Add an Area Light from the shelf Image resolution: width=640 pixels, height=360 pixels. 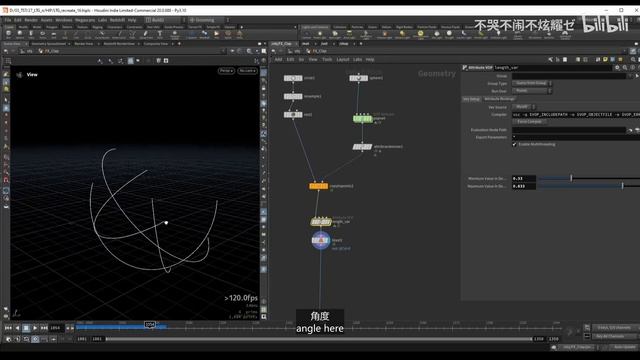349,34
